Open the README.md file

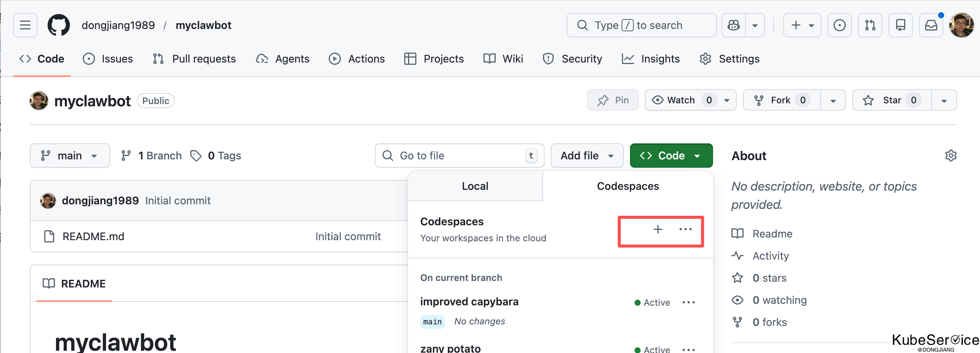coord(93,236)
